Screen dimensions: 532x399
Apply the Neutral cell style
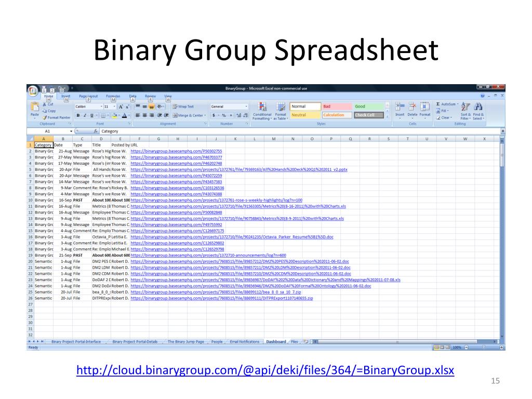tap(305, 115)
